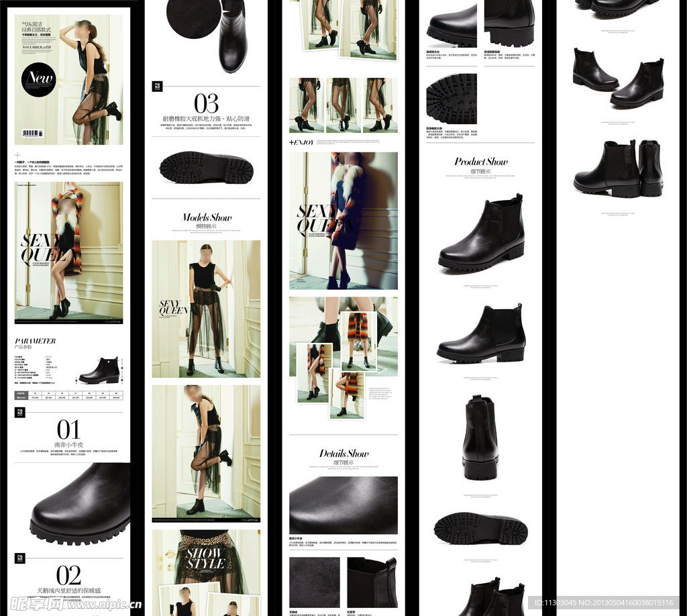This screenshot has width=687, height=616.
Task: Select the "Details Show" heading
Action: coord(343,454)
